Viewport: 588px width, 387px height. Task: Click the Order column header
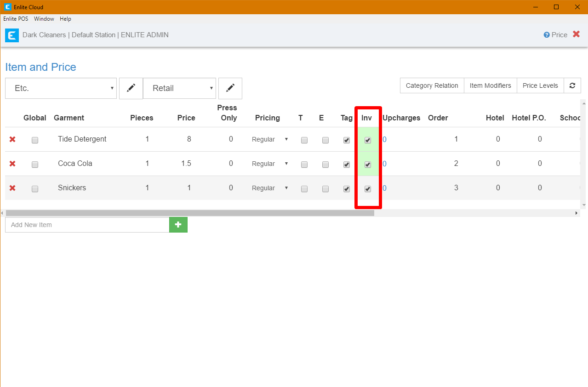[x=438, y=118]
